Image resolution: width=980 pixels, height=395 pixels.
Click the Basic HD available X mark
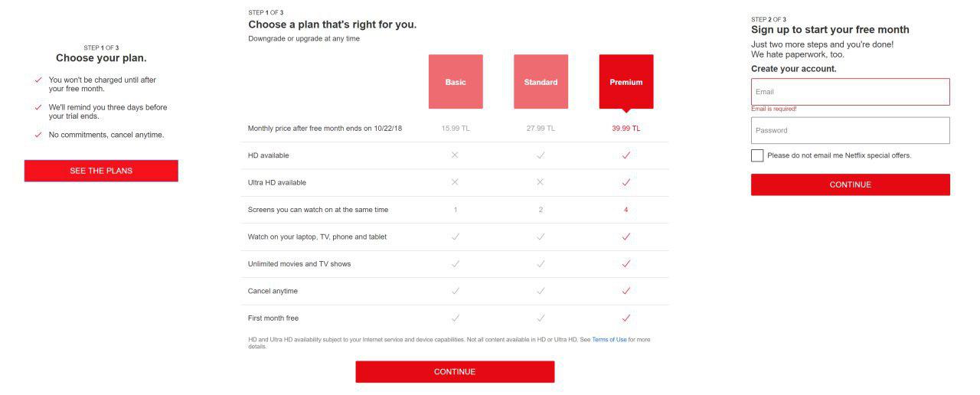455,155
